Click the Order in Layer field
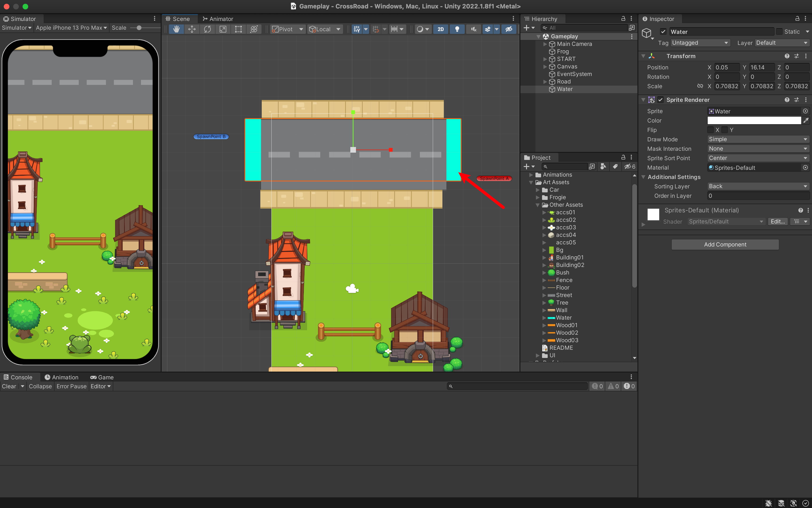The width and height of the screenshot is (812, 508). 758,195
